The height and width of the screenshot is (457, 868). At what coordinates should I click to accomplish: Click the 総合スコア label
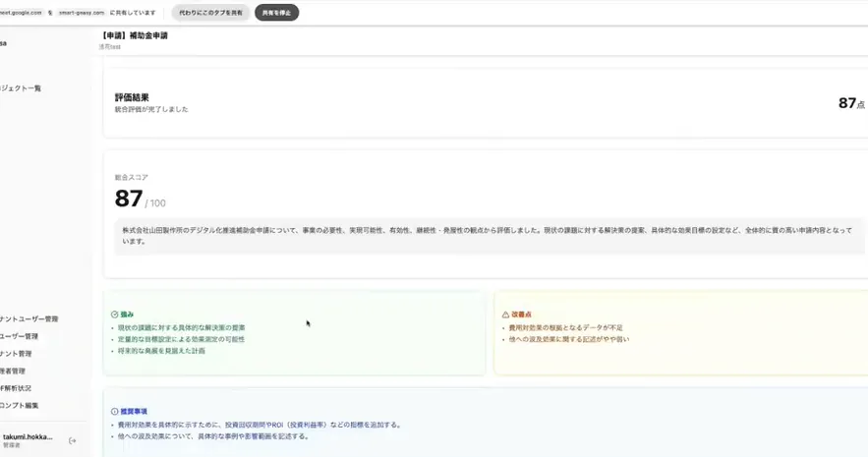131,178
